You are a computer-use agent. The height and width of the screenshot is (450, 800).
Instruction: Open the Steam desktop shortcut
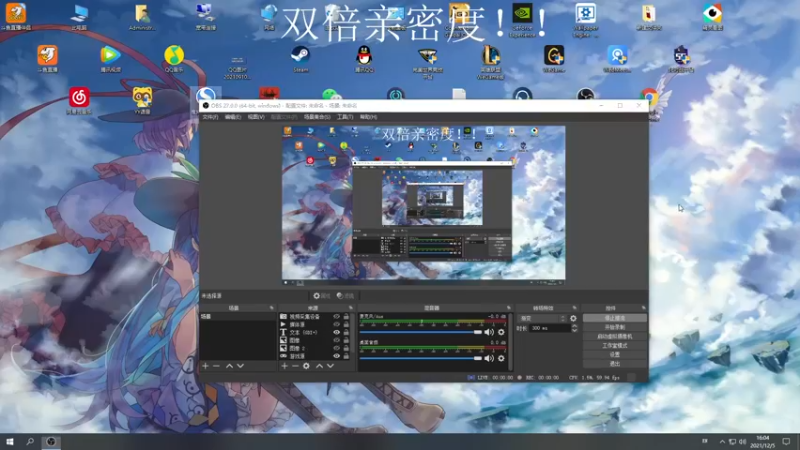[300, 58]
